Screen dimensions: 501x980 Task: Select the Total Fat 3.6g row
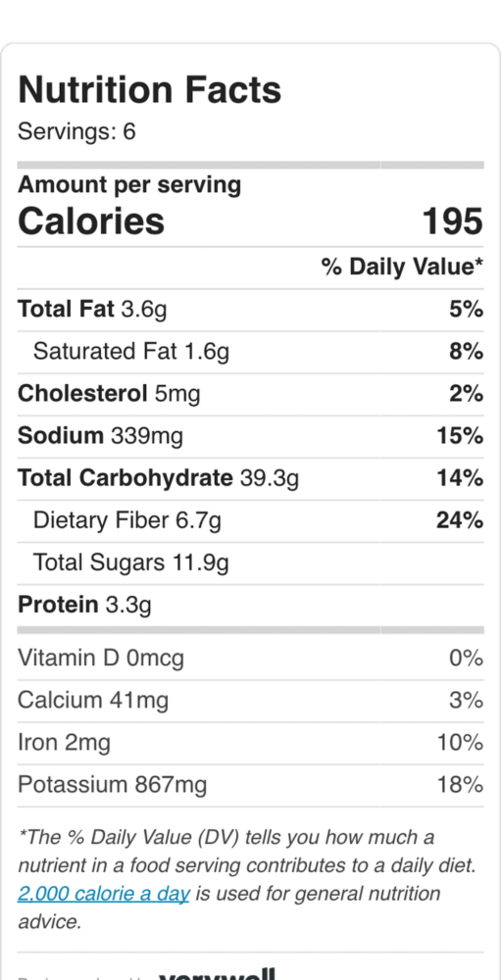(x=250, y=310)
